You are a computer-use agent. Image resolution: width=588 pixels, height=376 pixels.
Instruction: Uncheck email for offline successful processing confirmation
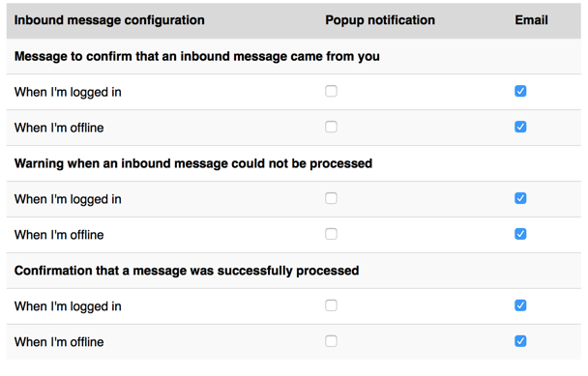(520, 341)
